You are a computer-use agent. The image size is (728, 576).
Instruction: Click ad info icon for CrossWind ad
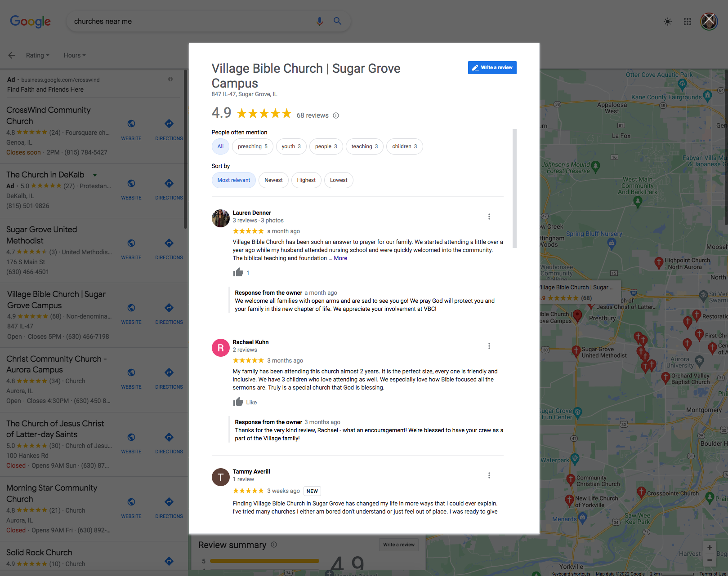[170, 79]
